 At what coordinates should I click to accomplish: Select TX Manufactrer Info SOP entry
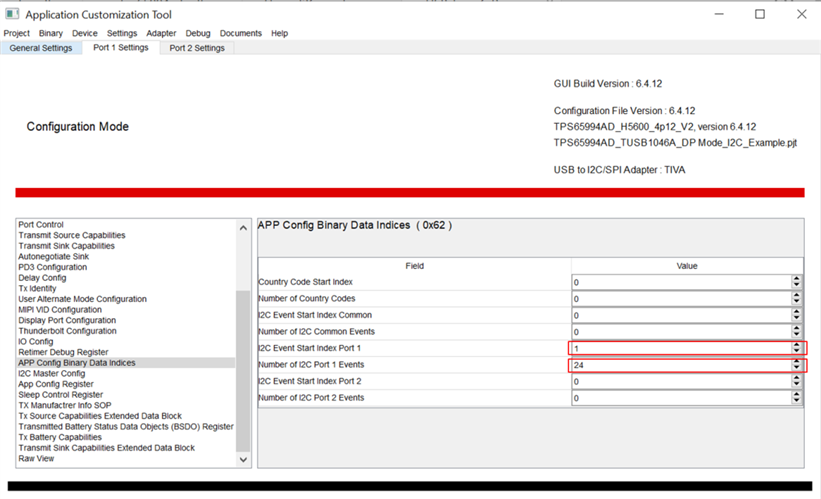pos(65,405)
